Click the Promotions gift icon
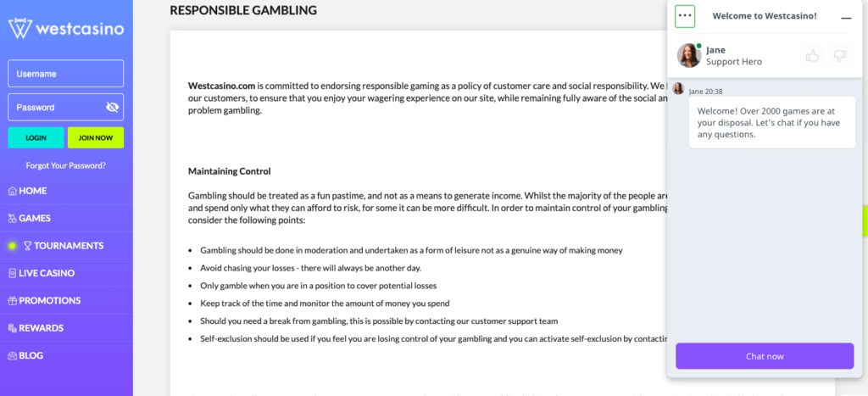This screenshot has height=396, width=868. pos(12,300)
